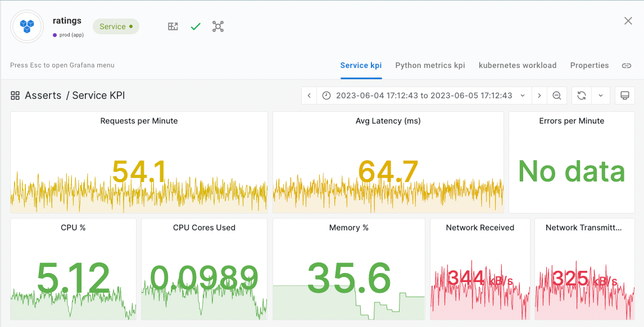Viewport: 644px width, 327px height.
Task: Toggle TV display mode monitor icon
Action: [x=624, y=96]
